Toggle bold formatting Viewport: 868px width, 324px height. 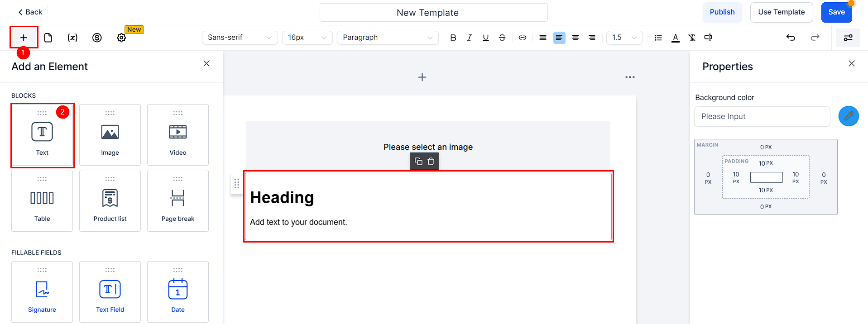tap(453, 38)
